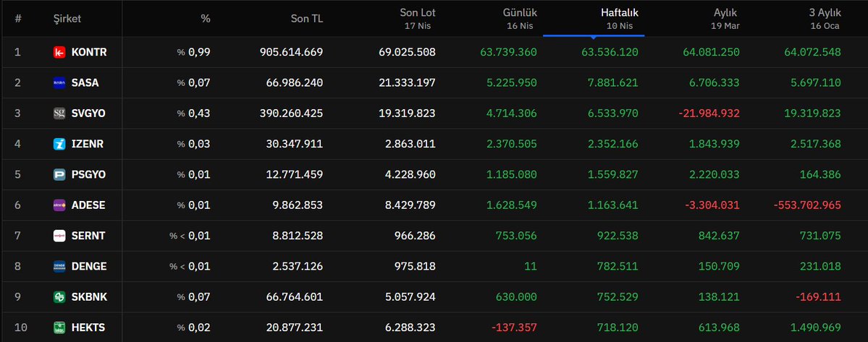The height and width of the screenshot is (342, 868).
Task: Select the % 0,02 cell in HEKTS row
Action: point(194,328)
